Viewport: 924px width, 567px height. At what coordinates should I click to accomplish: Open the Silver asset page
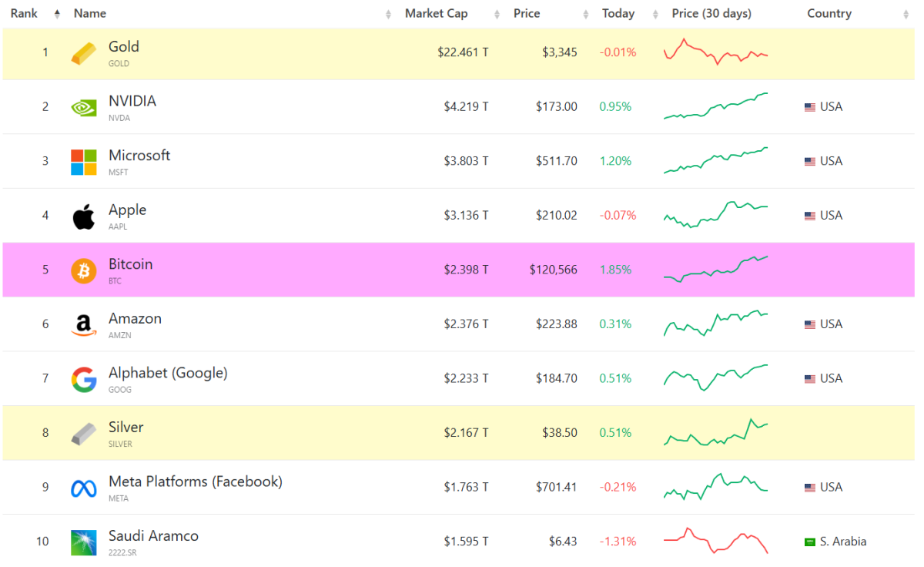(x=126, y=428)
